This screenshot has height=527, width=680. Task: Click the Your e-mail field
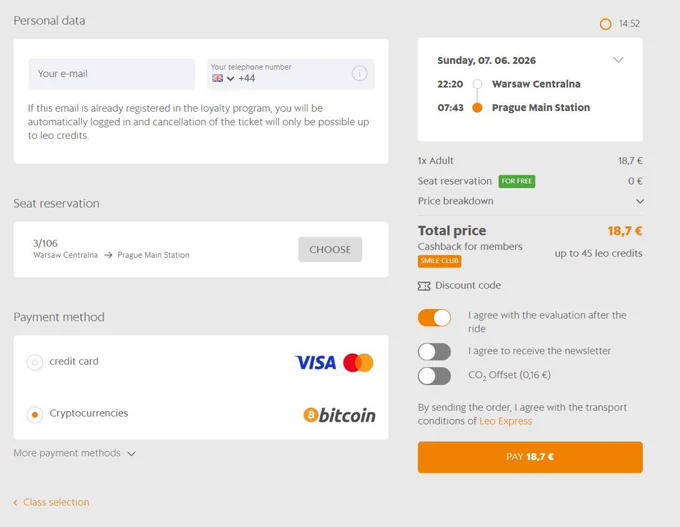tap(111, 74)
